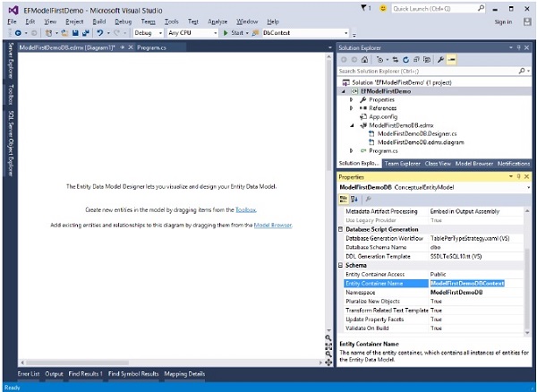Open the DbContext dropdown in toolbar
Viewport: 537px width, 392px height.
coord(345,33)
